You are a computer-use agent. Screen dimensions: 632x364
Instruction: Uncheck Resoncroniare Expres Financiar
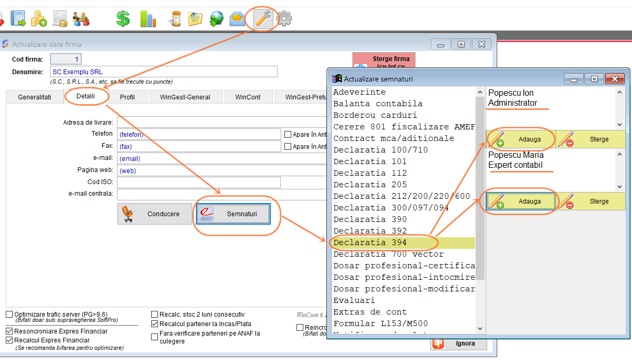[9, 331]
